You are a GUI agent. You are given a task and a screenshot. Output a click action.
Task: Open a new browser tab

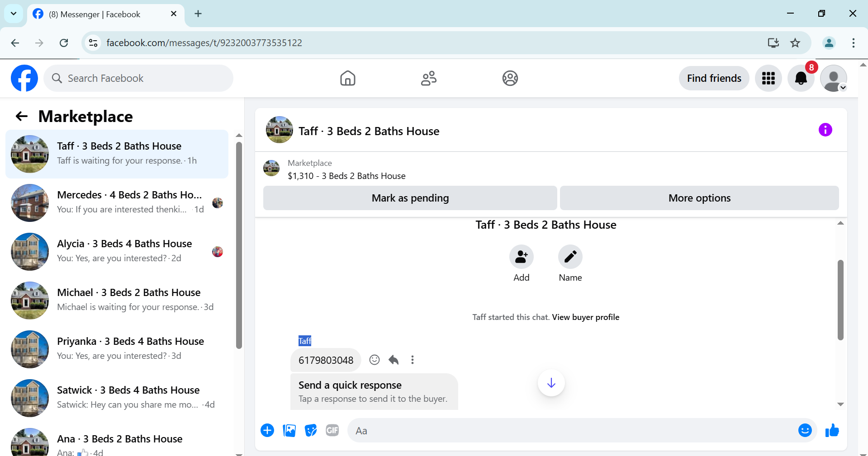198,14
